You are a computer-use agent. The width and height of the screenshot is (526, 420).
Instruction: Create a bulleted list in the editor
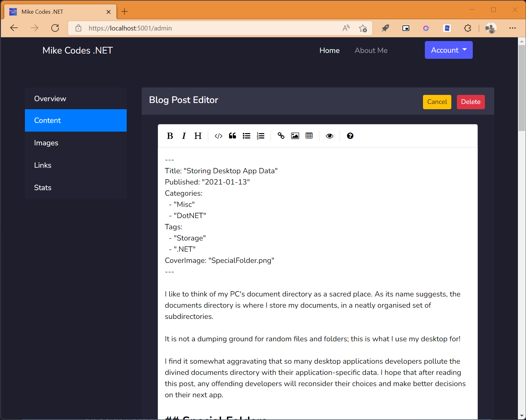(247, 136)
